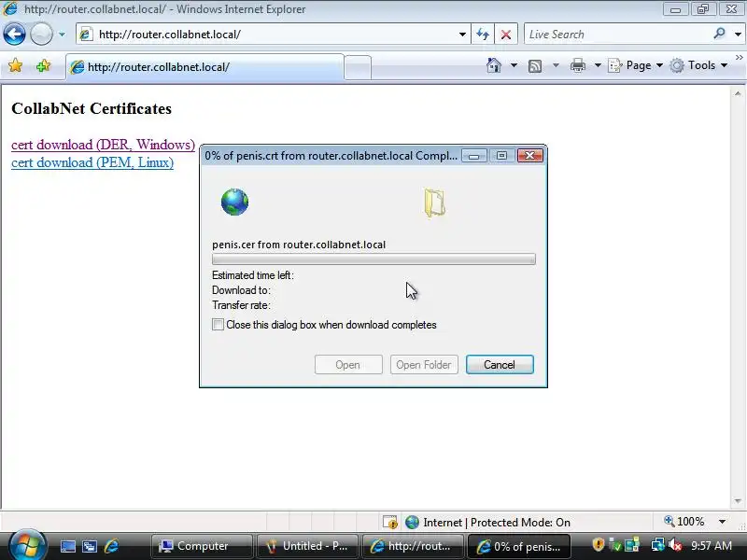
Task: Click the network connection tray icon
Action: 658,545
